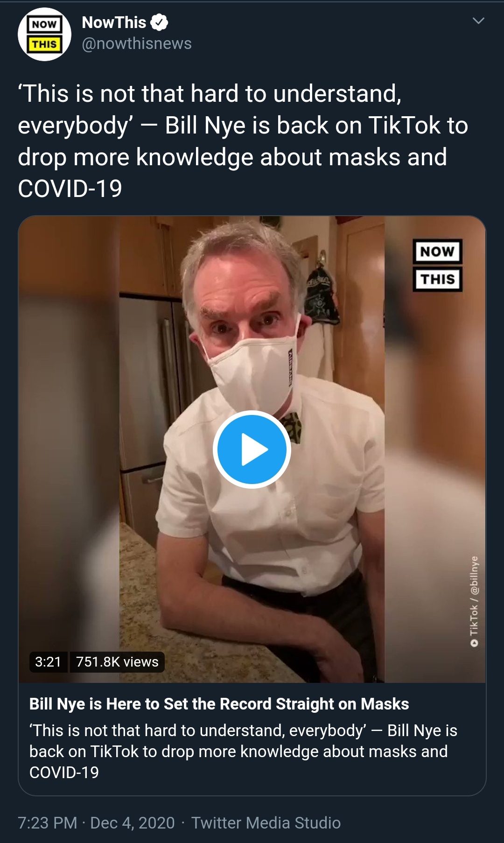This screenshot has width=504, height=843.
Task: Tap the small TikTok credit icon
Action: tap(475, 643)
